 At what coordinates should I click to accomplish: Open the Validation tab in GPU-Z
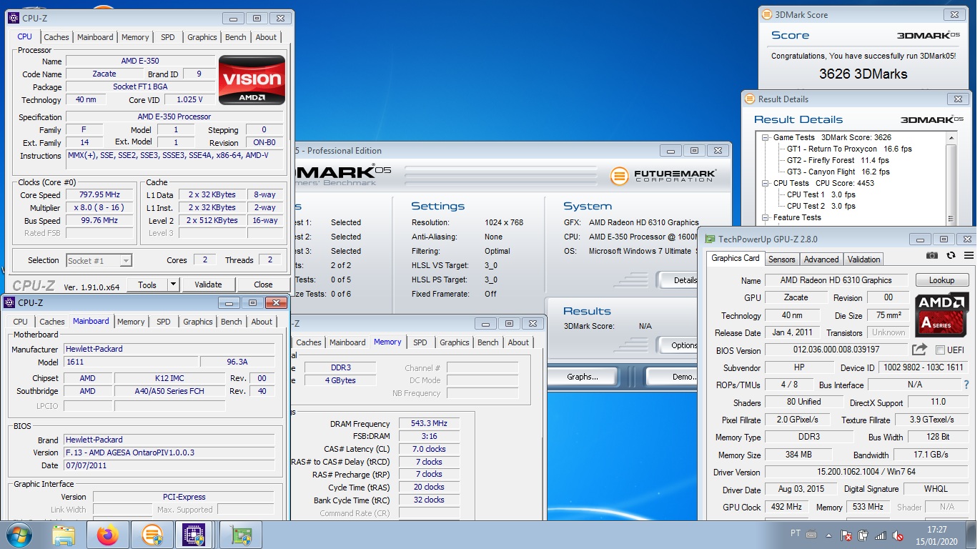(x=864, y=259)
